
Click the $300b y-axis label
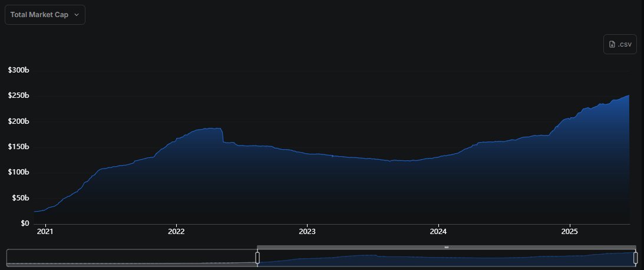pos(18,70)
